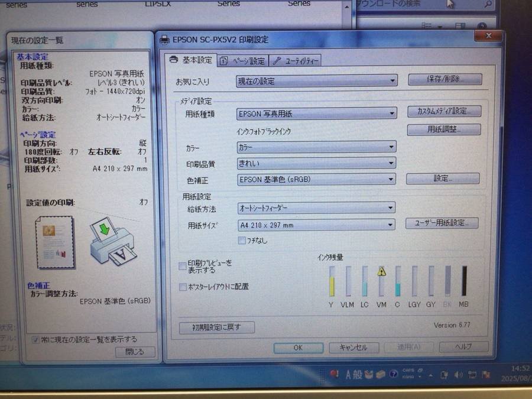Viewport: 532px width, 399px height.
Task: Click the search magnifier icon in the background window
Action: pos(488,4)
